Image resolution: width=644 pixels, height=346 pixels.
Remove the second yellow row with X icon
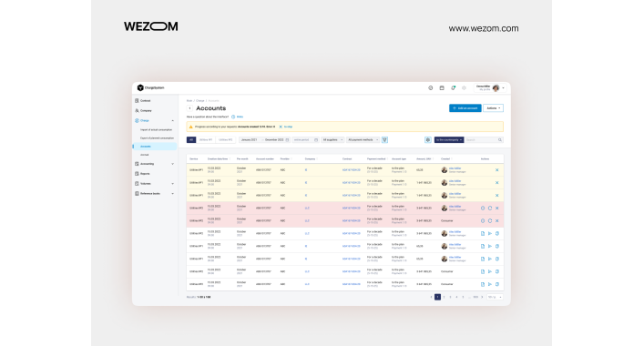coord(497,183)
